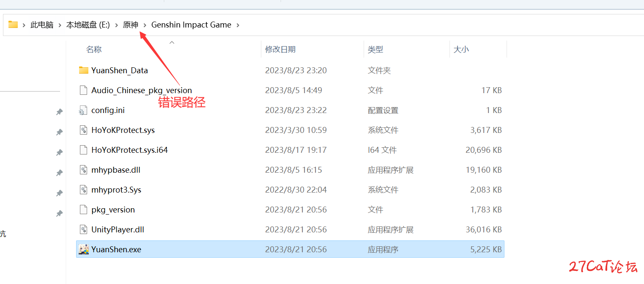Expand the chevron after 原神 breadcrumb

[x=145, y=25]
